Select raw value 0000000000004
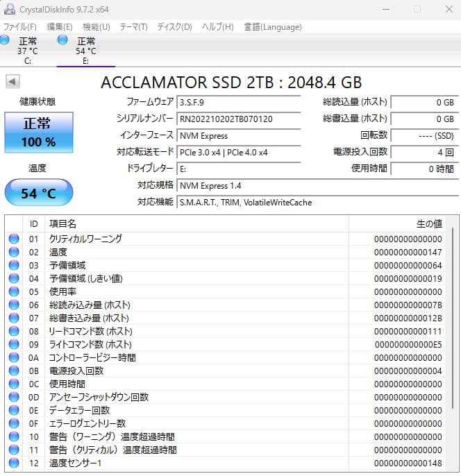This screenshot has height=476, width=461. pos(408,371)
